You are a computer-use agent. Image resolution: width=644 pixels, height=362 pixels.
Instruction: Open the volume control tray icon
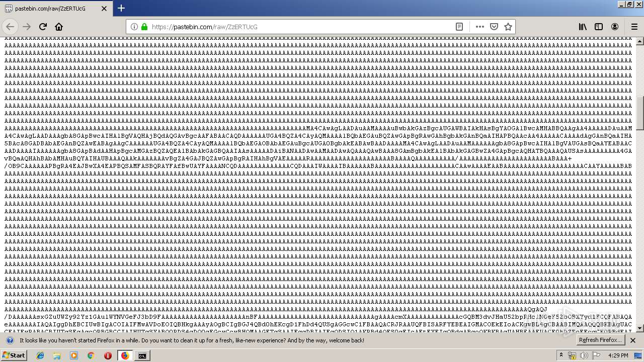(584, 355)
